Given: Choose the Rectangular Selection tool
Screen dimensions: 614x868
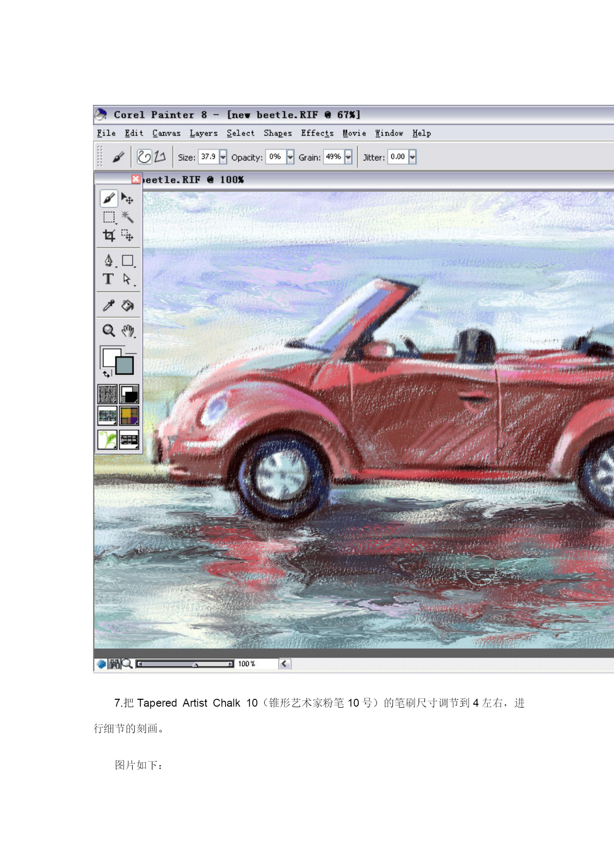Looking at the screenshot, I should tap(109, 217).
